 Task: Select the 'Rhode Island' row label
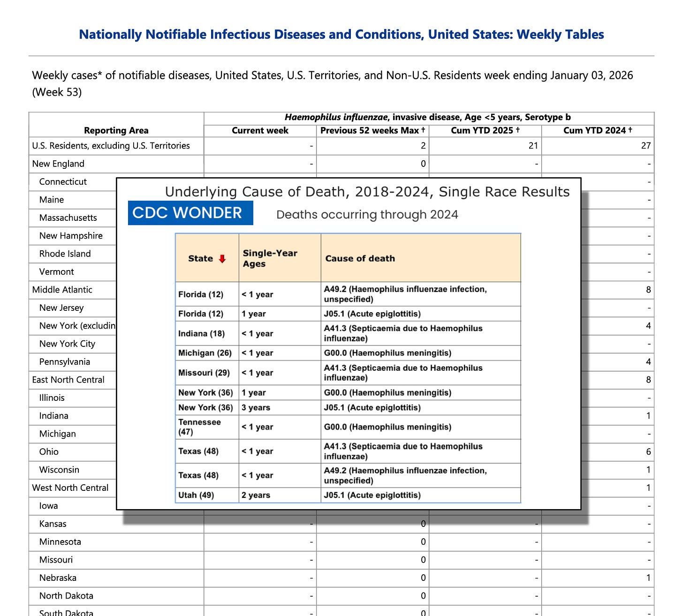tap(65, 254)
